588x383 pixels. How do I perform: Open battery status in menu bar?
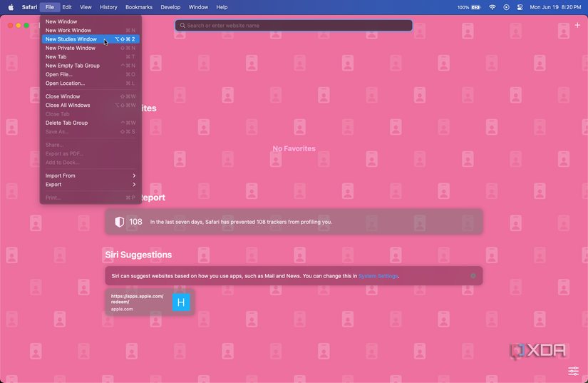click(469, 7)
